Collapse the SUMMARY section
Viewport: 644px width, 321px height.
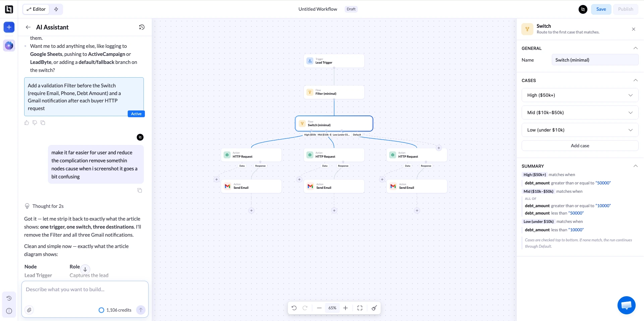(x=635, y=166)
